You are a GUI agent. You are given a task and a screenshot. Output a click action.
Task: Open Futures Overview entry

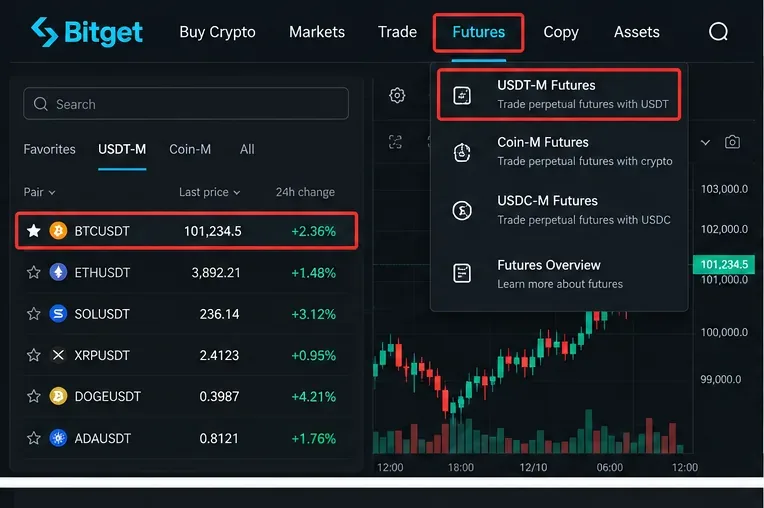[x=559, y=274]
